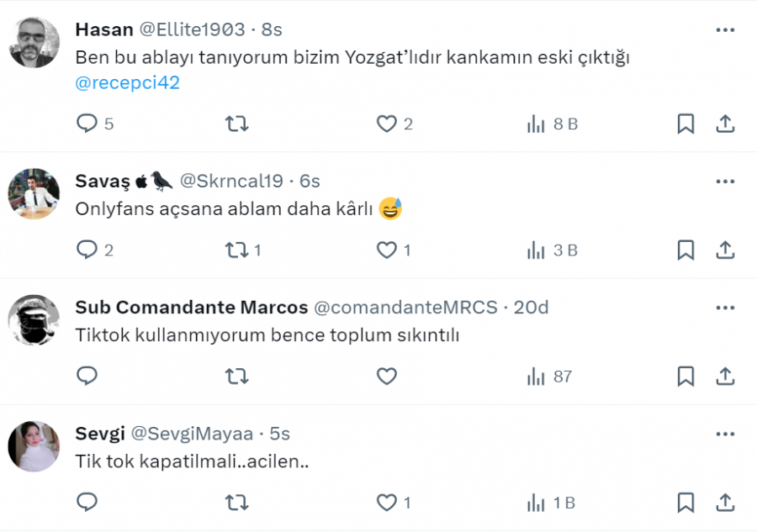
Task: View analytics of Sevgi's tweet
Action: coord(536,503)
